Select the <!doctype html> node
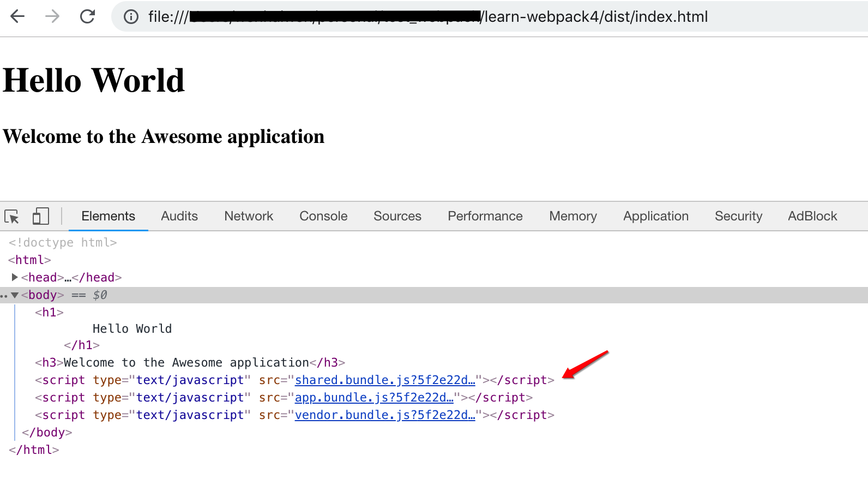Image resolution: width=868 pixels, height=491 pixels. [x=63, y=242]
